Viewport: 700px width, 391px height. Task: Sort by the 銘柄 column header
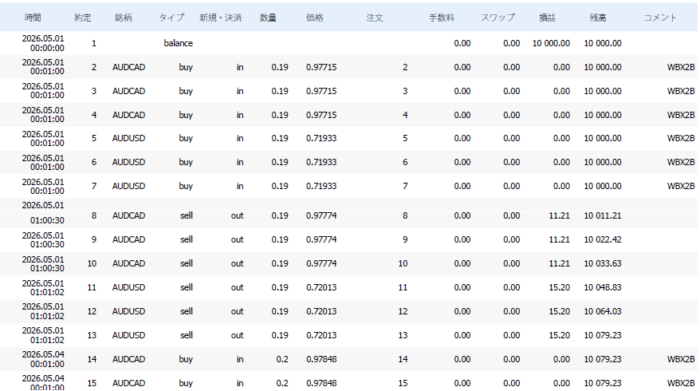[123, 17]
